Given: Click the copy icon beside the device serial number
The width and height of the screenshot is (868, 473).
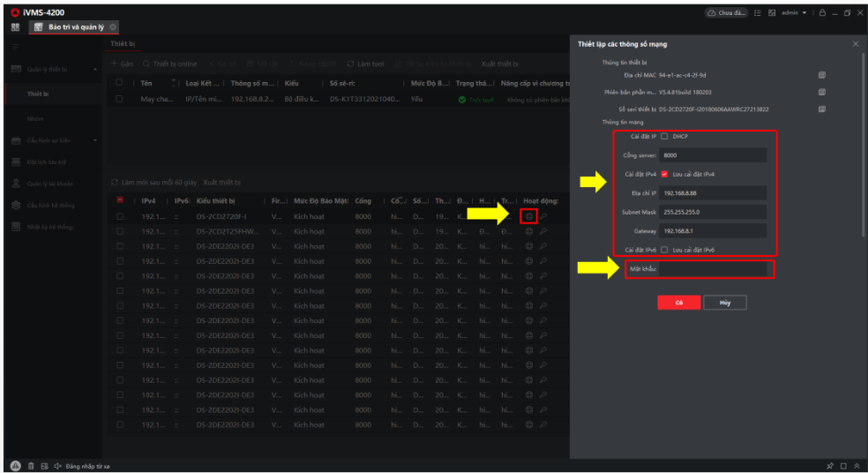Looking at the screenshot, I should tap(821, 109).
